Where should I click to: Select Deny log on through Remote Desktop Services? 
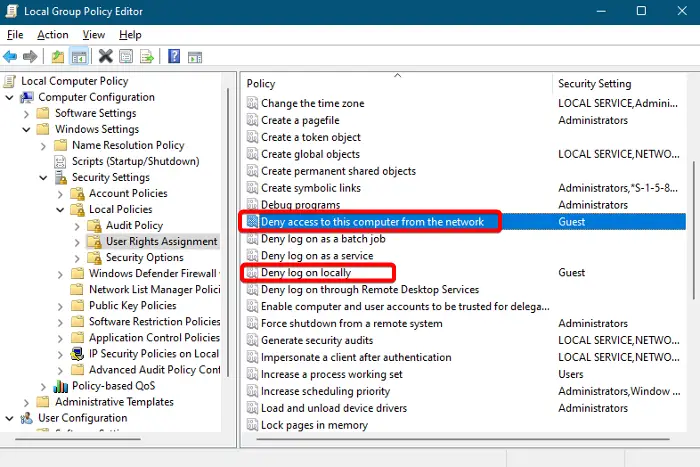tap(370, 289)
